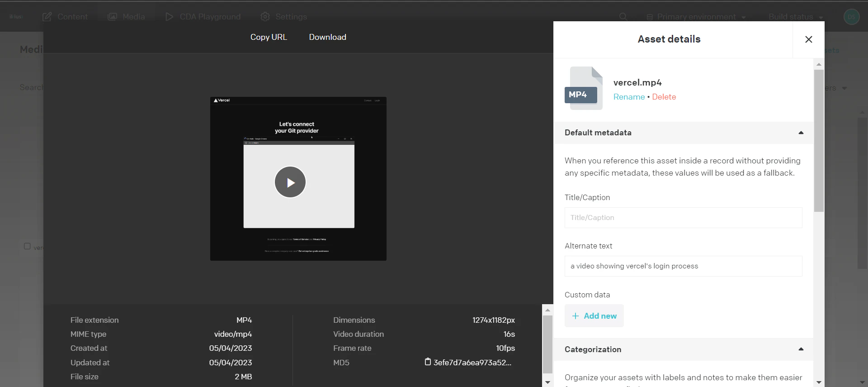Image resolution: width=868 pixels, height=387 pixels.
Task: Click scroll down arrow of file info
Action: tap(547, 382)
